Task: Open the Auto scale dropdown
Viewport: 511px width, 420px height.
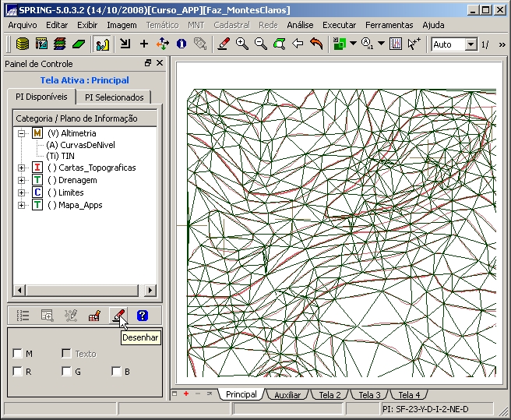Action: (x=470, y=44)
